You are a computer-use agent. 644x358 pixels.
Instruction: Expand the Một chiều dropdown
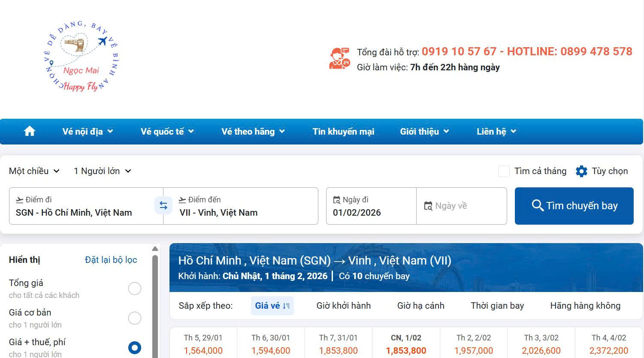click(x=34, y=171)
